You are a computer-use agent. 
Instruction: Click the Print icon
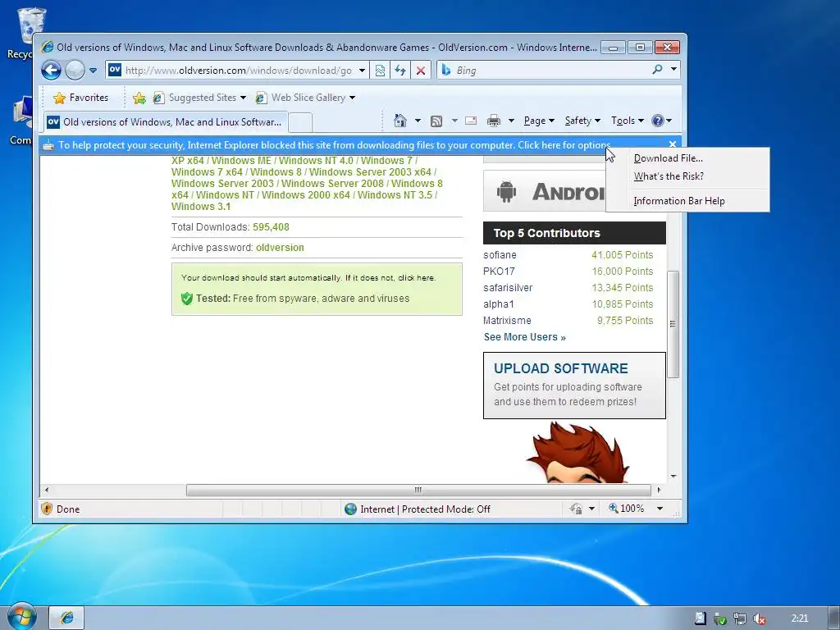tap(494, 121)
